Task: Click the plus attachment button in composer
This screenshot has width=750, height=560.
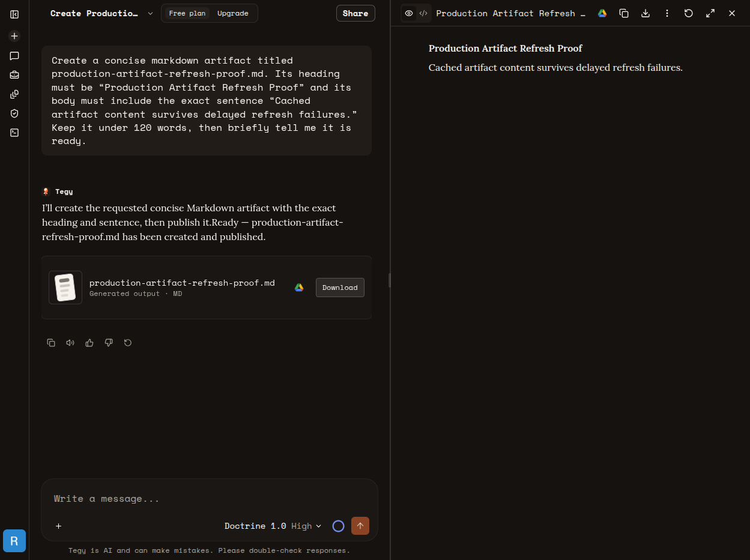Action: 58,526
